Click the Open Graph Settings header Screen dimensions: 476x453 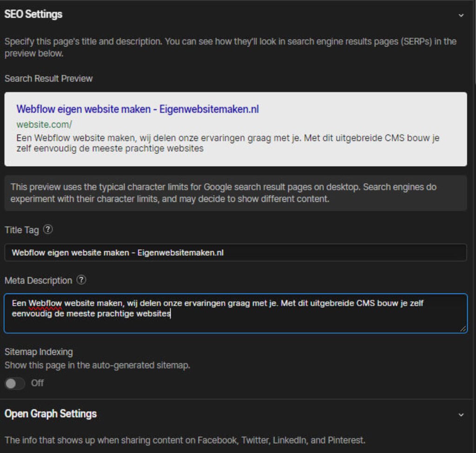pyautogui.click(x=51, y=414)
